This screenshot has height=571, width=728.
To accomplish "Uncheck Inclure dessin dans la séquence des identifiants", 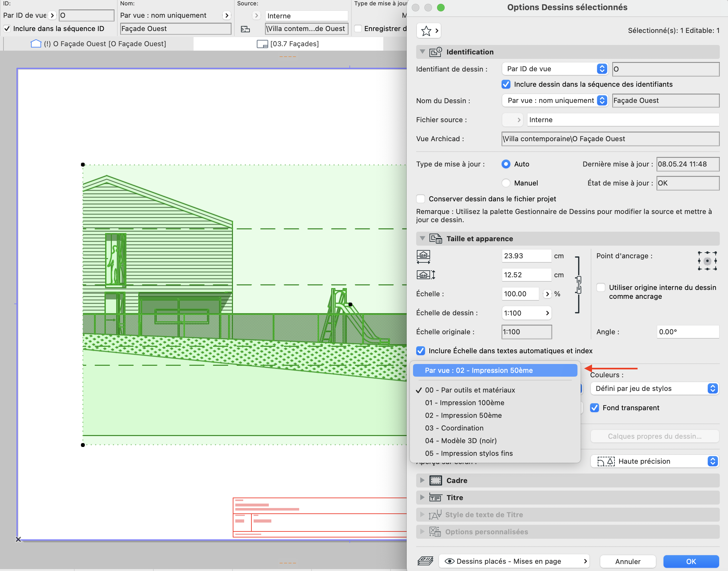I will coord(506,84).
